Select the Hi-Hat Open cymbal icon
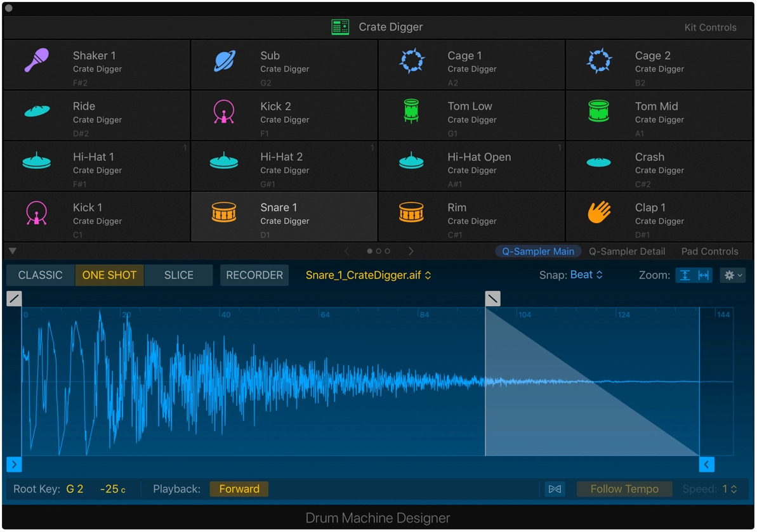 tap(411, 162)
